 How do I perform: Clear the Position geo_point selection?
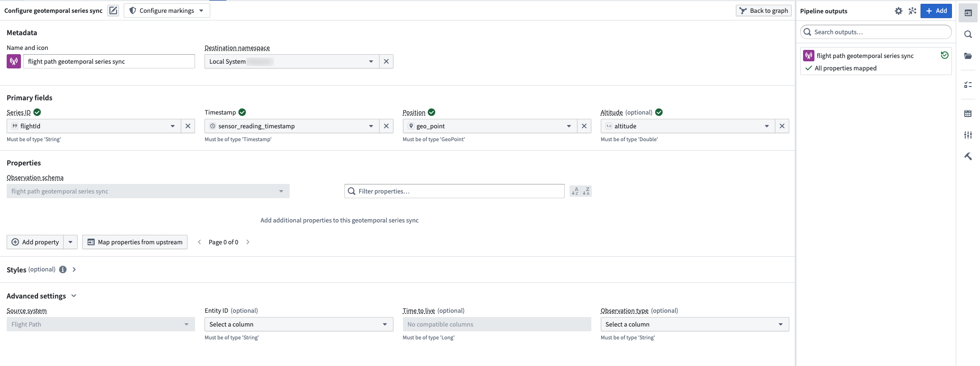(x=584, y=126)
